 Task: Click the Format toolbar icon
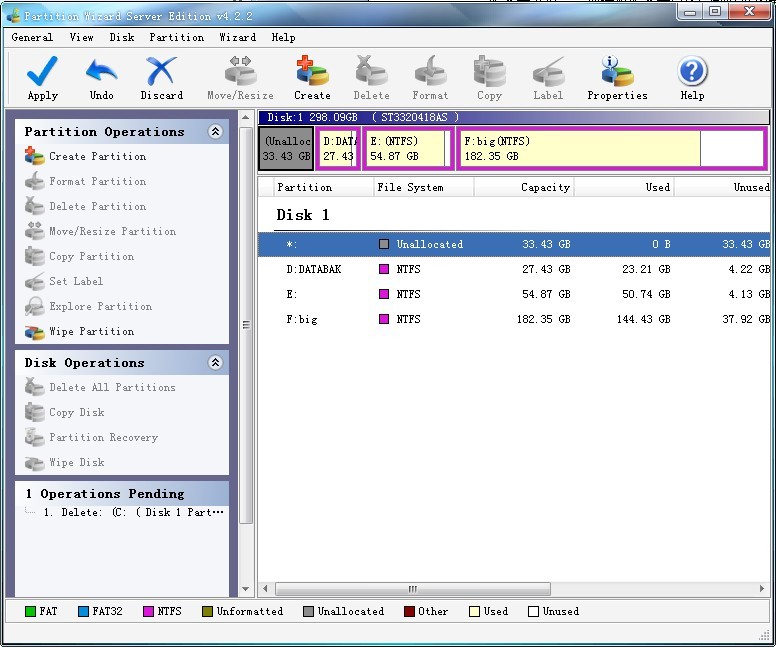click(x=430, y=78)
